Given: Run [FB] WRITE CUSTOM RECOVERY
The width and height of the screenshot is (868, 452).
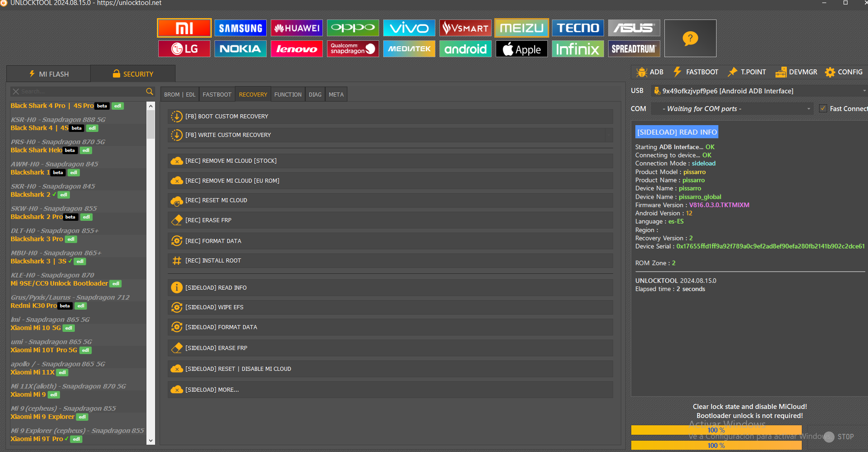Looking at the screenshot, I should click(390, 135).
